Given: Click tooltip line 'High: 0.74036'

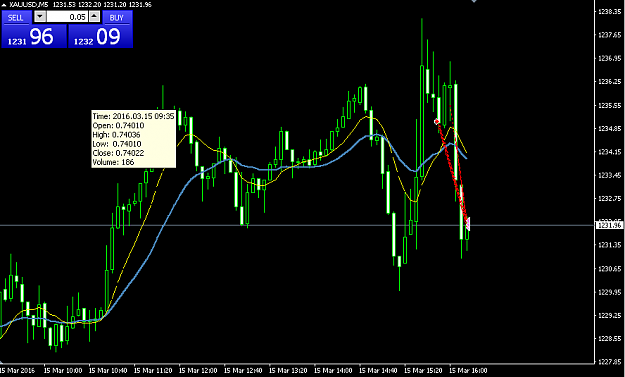Looking at the screenshot, I should (116, 134).
